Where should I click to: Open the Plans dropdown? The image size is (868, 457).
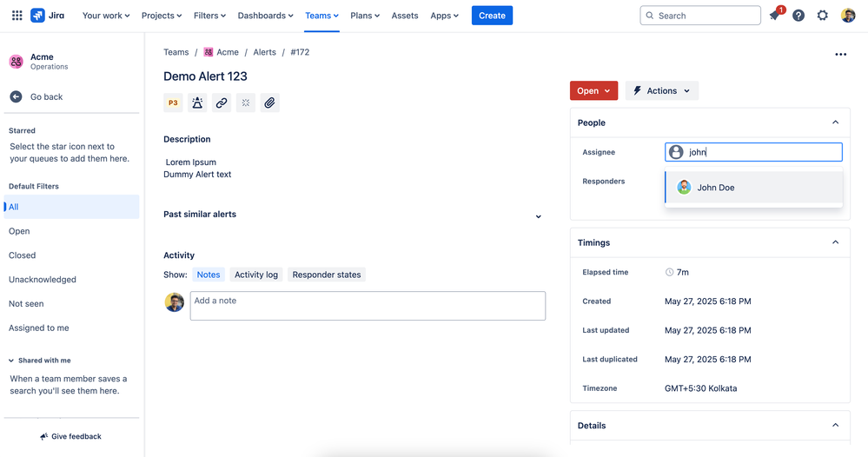[x=365, y=16]
